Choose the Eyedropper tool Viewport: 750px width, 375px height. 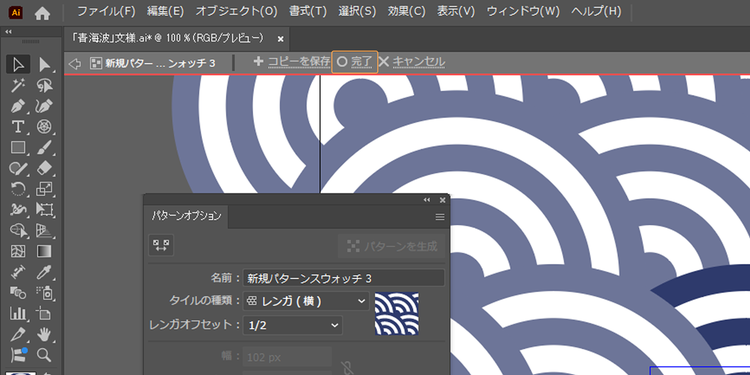pyautogui.click(x=44, y=272)
